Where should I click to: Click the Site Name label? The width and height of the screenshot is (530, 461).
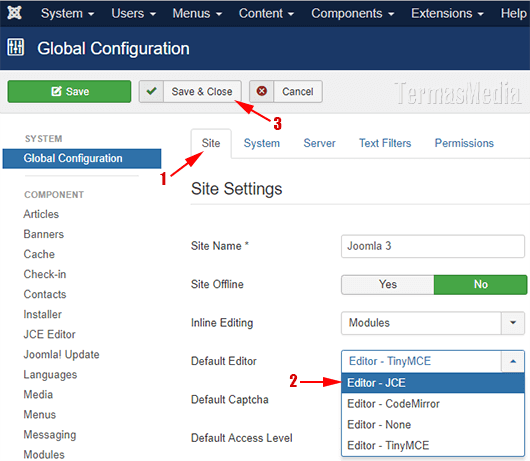tap(220, 246)
